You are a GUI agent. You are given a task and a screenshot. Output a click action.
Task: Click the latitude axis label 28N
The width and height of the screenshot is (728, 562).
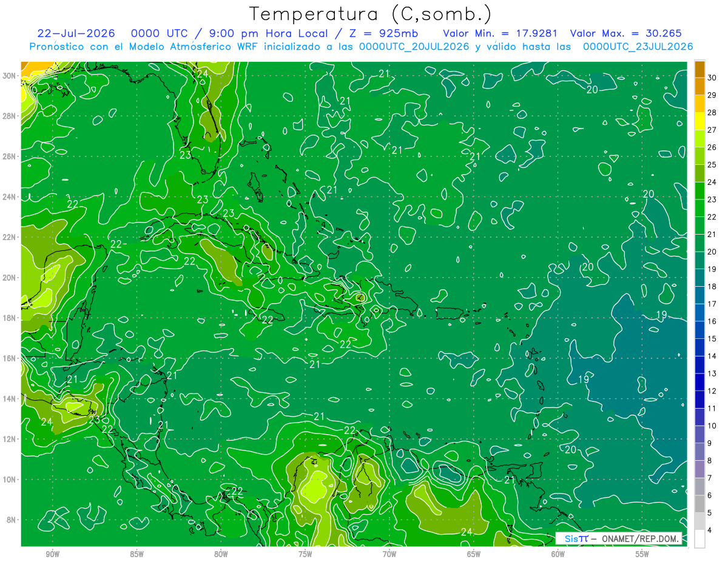[x=10, y=116]
